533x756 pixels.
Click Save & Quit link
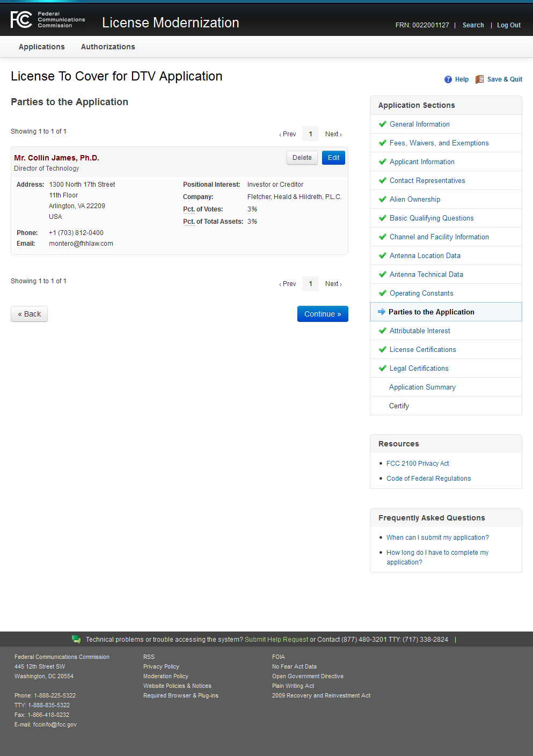[505, 79]
